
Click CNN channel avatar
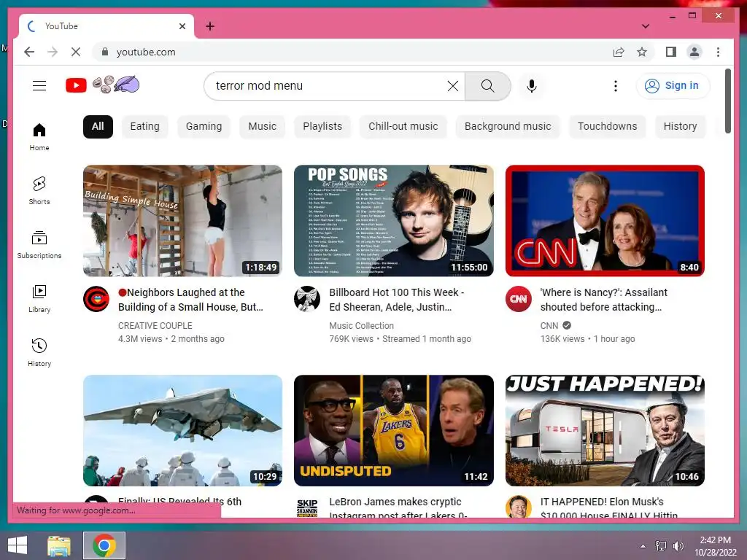tap(519, 299)
